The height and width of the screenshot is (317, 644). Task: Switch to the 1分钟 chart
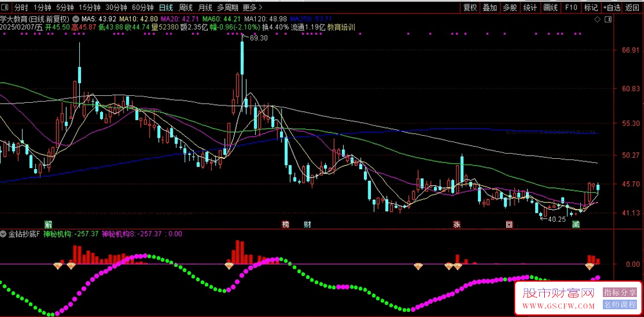point(42,7)
